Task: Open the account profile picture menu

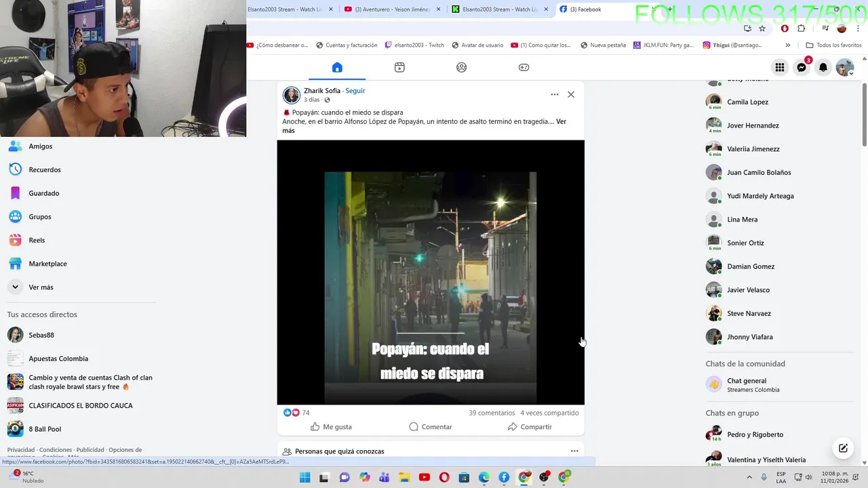Action: 845,67
